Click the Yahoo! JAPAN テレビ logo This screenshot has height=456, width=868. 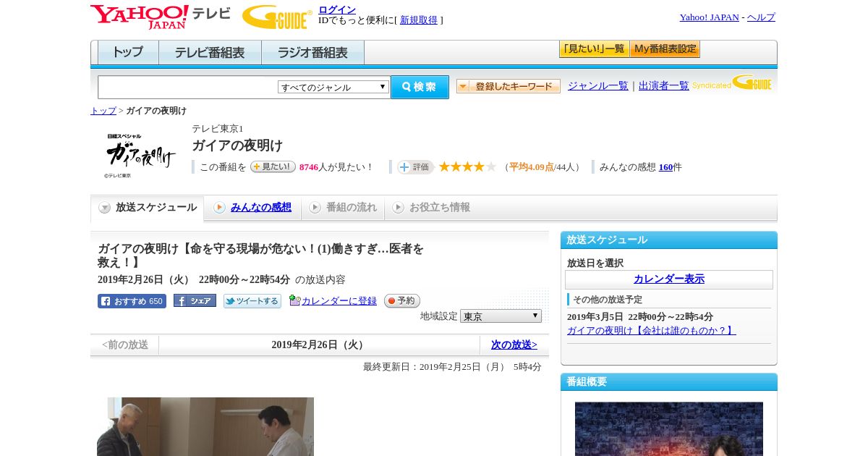point(160,17)
